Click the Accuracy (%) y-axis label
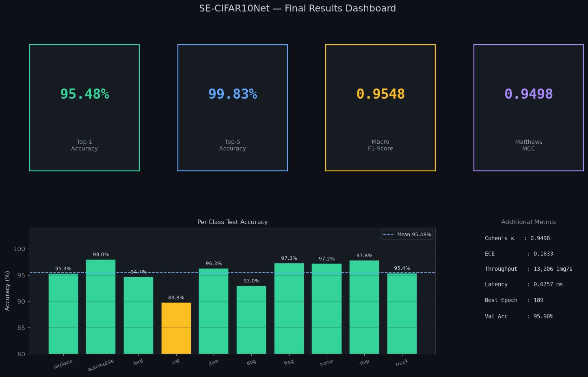This screenshot has height=377, width=588. coord(7,291)
